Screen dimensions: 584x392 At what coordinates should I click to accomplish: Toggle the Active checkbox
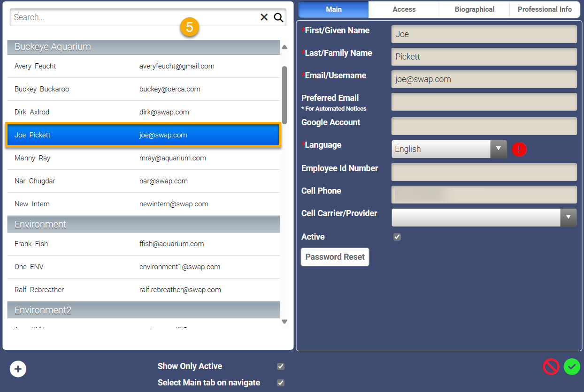pyautogui.click(x=397, y=237)
